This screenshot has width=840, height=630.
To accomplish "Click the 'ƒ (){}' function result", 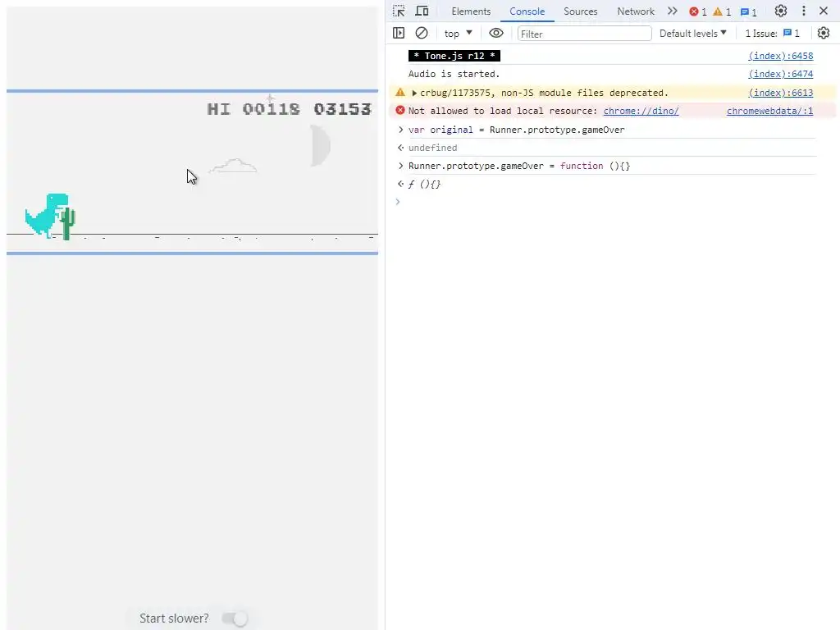I will tap(424, 185).
